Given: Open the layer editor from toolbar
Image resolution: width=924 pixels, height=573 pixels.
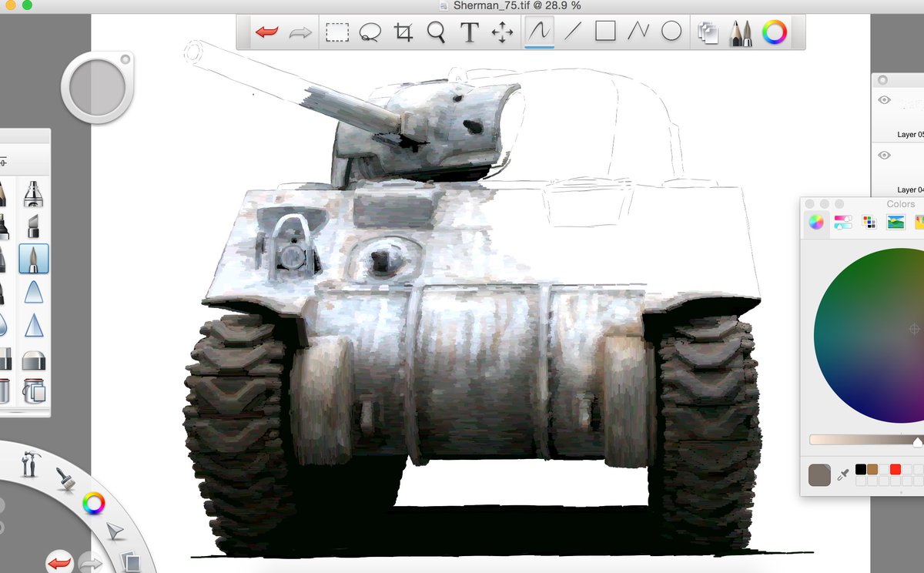Looking at the screenshot, I should point(708,32).
